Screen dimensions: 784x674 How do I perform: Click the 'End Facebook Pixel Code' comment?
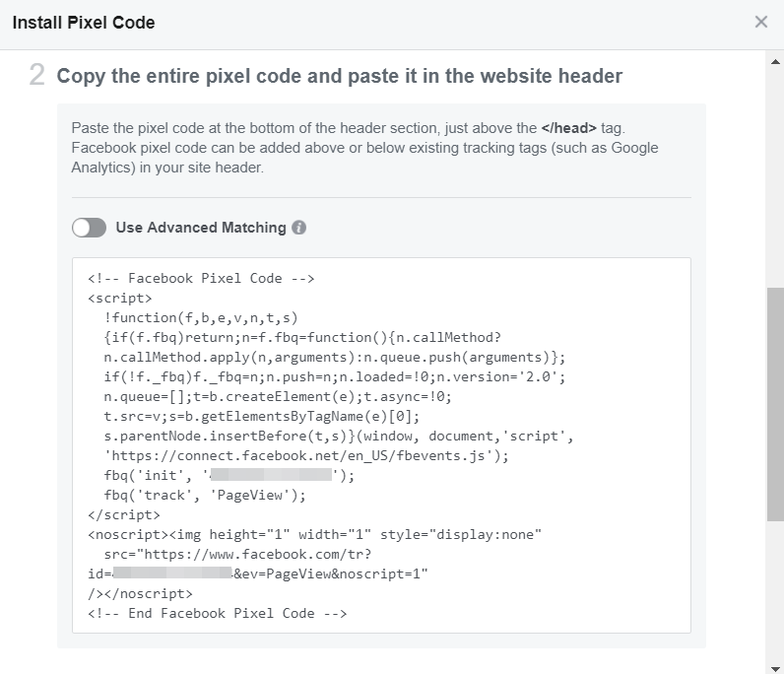tap(217, 614)
